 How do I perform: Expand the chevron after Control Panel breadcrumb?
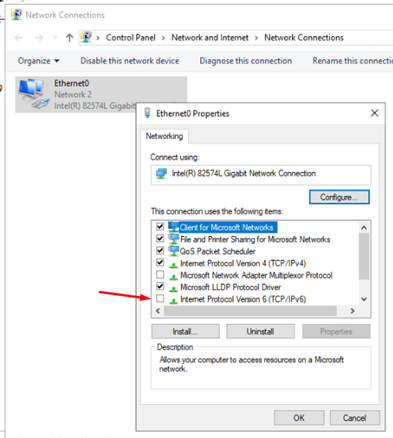163,38
